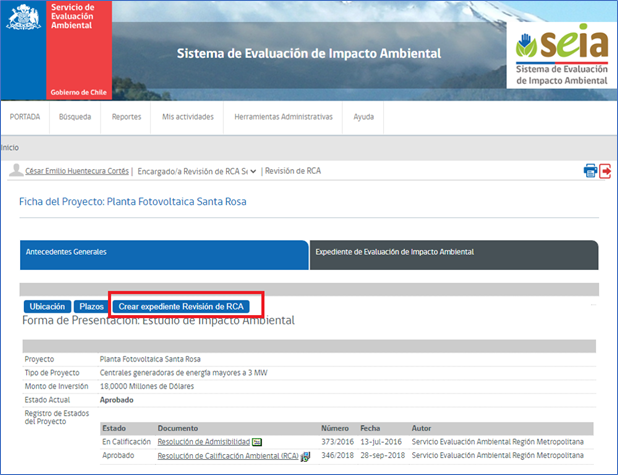The height and width of the screenshot is (475, 618).
Task: Open document icon beside Resolución de Admisibilidad
Action: pyautogui.click(x=257, y=441)
